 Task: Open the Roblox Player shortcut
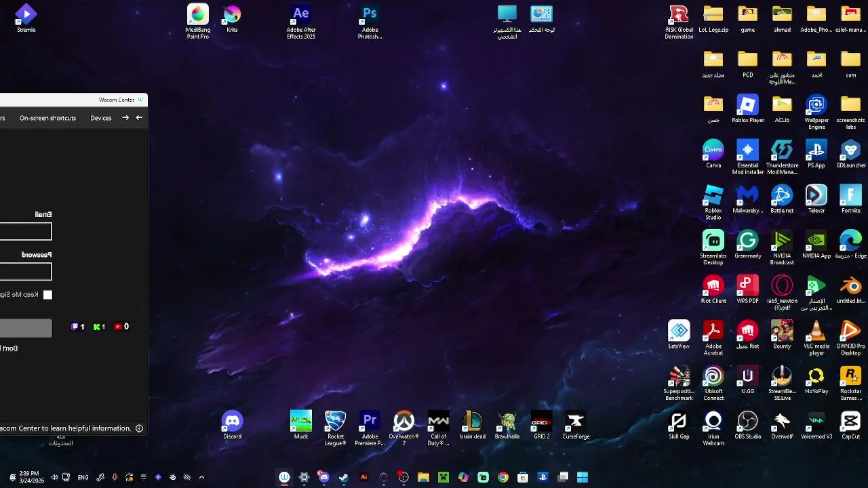(x=748, y=108)
